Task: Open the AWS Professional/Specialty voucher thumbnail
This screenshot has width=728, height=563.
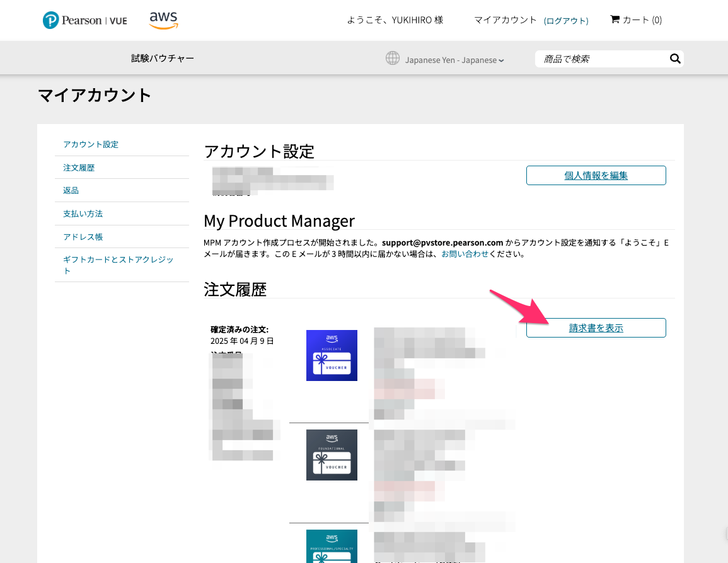Action: tap(332, 546)
